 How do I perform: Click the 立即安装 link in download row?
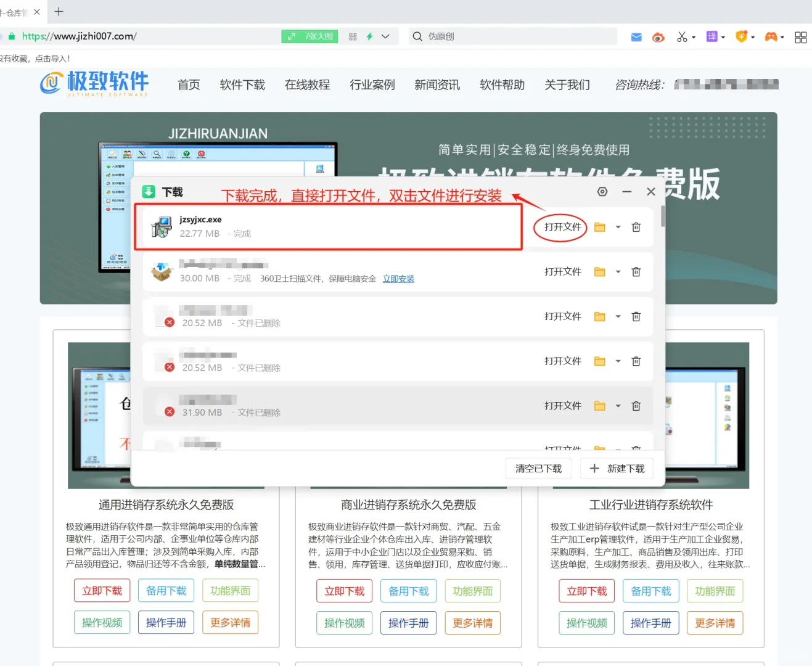[398, 278]
